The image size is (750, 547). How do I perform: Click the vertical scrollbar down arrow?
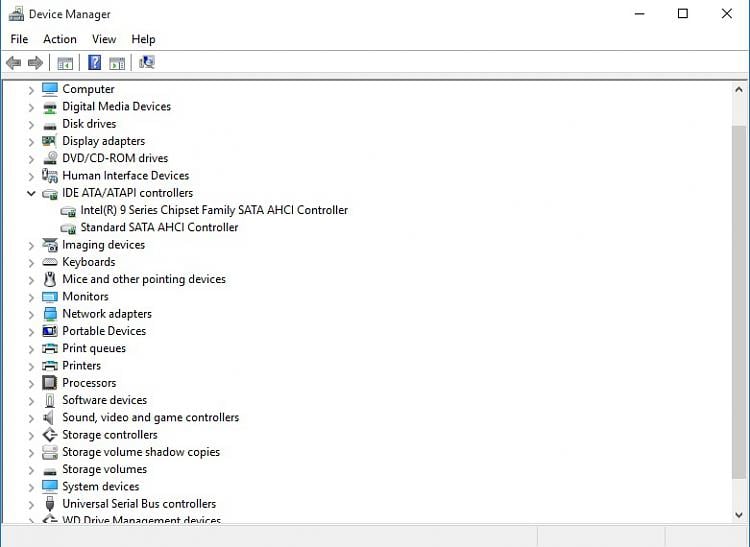(739, 515)
